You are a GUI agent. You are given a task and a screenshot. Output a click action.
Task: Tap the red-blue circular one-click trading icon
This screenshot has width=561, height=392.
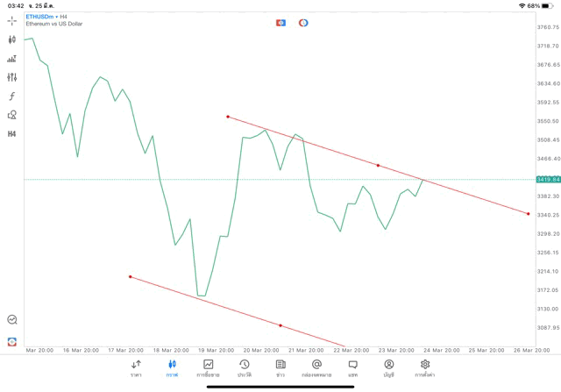click(303, 23)
